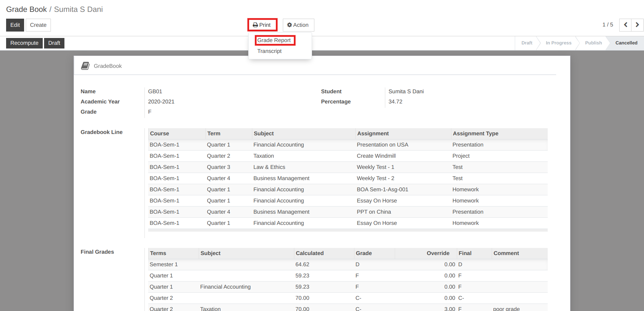Viewport: 644px width, 311px height.
Task: Click the Recompute button
Action: pyautogui.click(x=24, y=43)
